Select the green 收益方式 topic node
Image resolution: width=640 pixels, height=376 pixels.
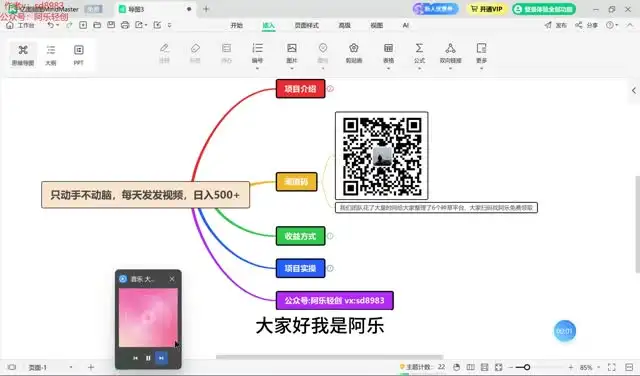tap(300, 236)
